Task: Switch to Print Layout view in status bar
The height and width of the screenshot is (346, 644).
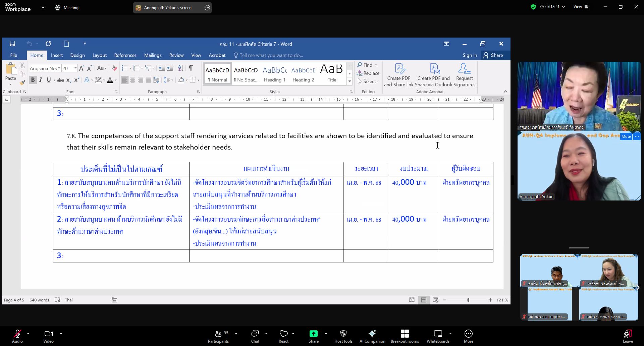Action: pyautogui.click(x=424, y=300)
